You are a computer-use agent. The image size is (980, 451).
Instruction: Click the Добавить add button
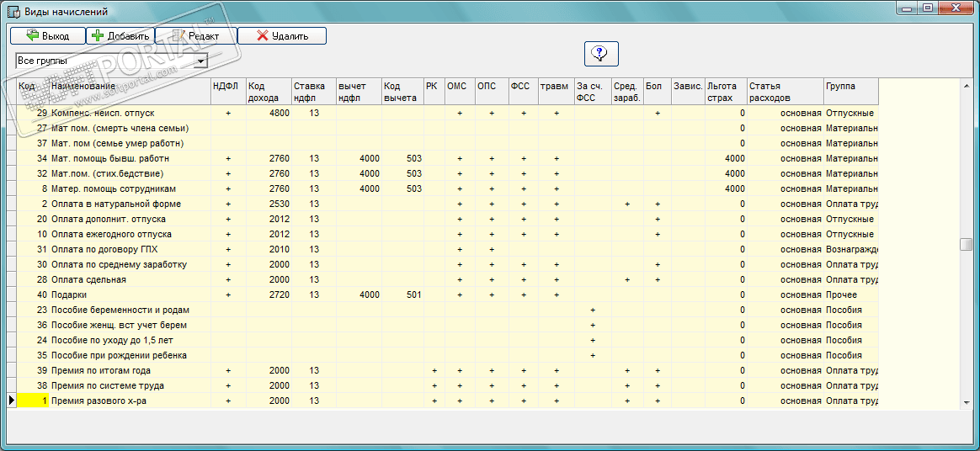120,35
